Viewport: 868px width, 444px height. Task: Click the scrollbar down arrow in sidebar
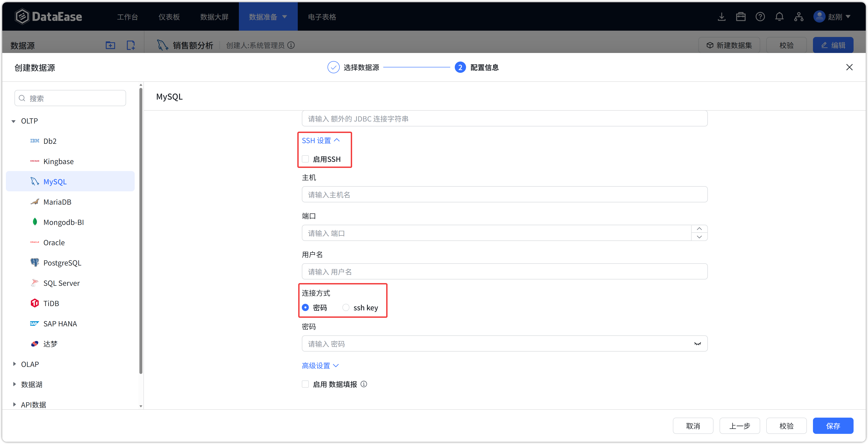click(141, 406)
